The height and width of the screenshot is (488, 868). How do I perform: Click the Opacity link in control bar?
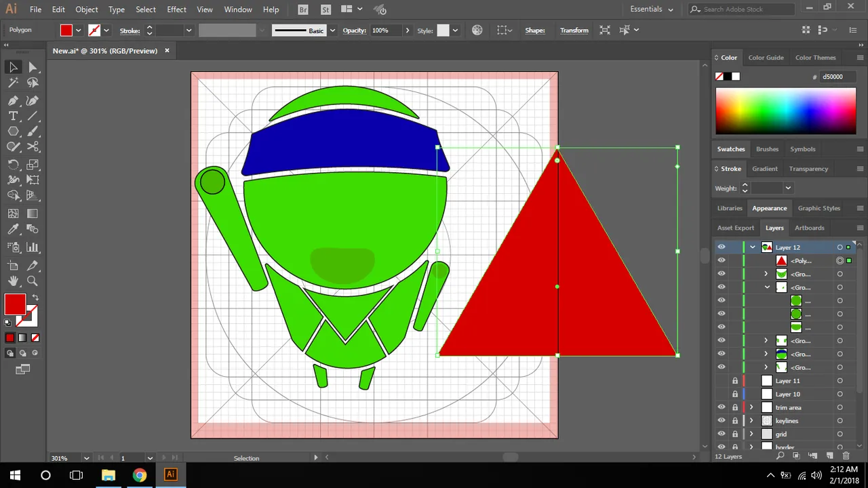click(354, 30)
